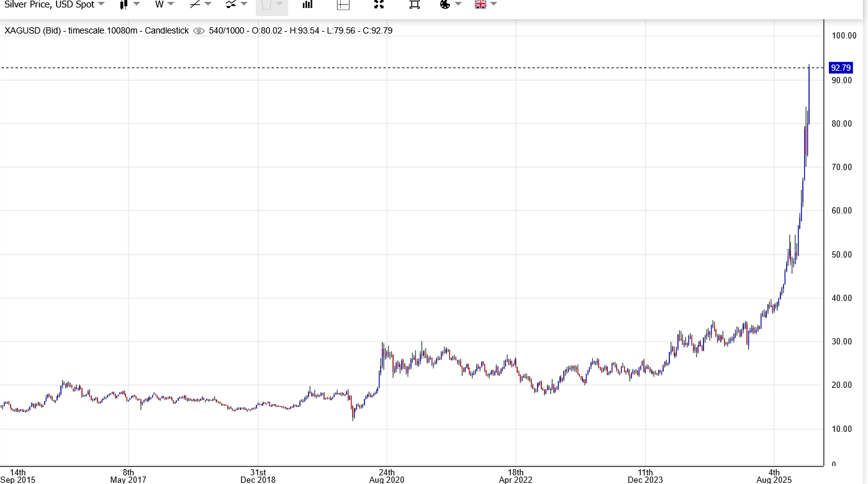868x484 pixels.
Task: Expand the color theme dropdown arrow
Action: coord(458,4)
